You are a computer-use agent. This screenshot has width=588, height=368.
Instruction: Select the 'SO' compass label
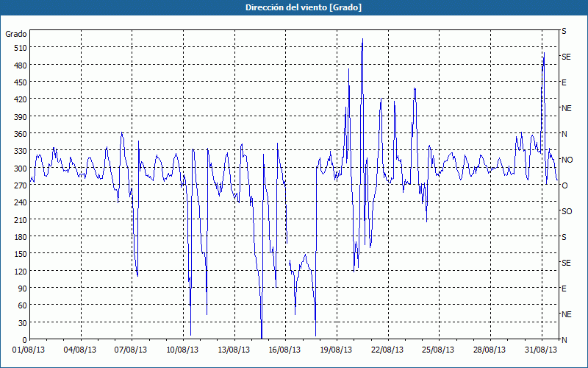[567, 211]
